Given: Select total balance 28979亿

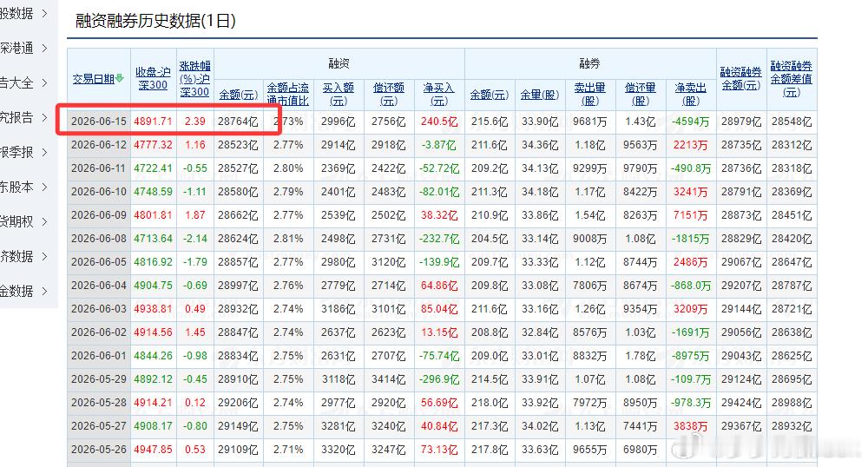Looking at the screenshot, I should click(x=741, y=122).
